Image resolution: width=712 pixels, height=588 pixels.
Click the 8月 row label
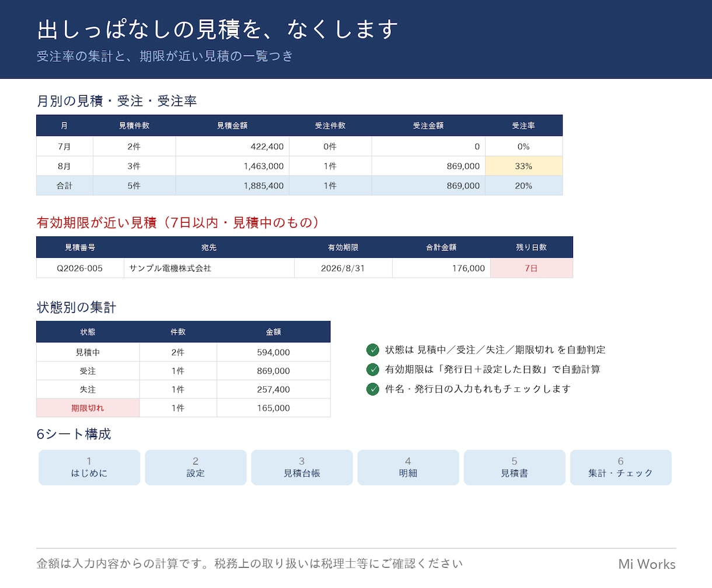(x=65, y=166)
